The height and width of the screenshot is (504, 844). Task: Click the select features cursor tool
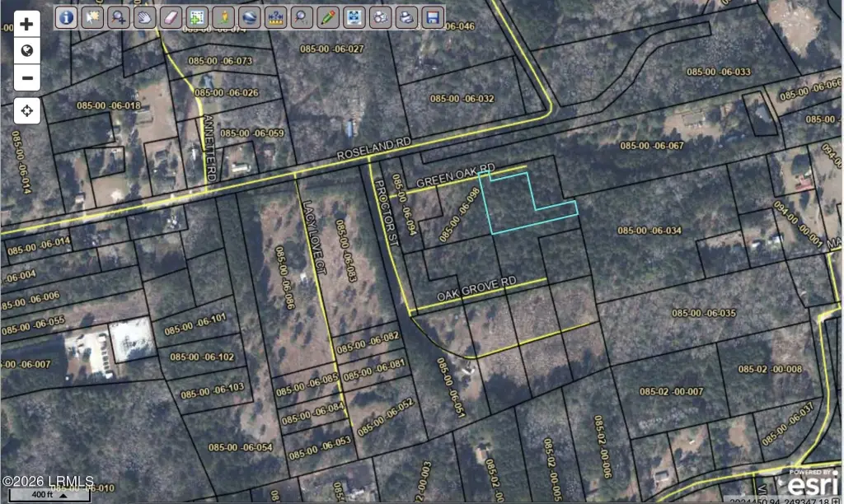92,16
